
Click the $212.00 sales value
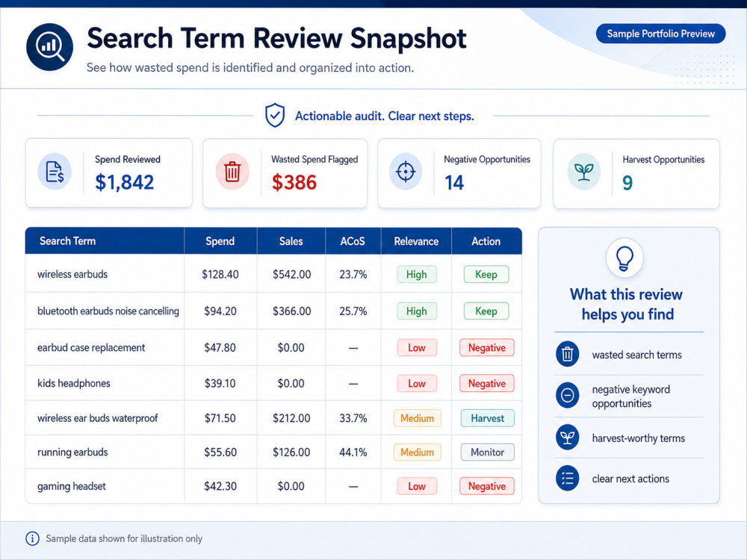click(291, 418)
